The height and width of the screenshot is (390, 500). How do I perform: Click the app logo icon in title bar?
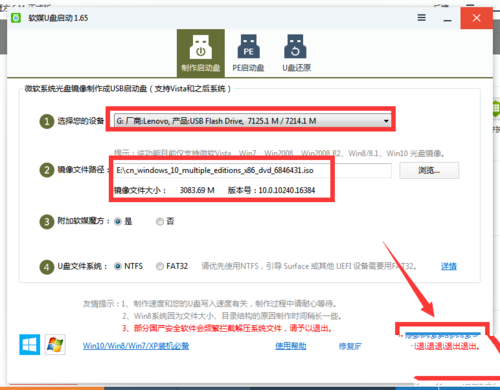point(16,18)
